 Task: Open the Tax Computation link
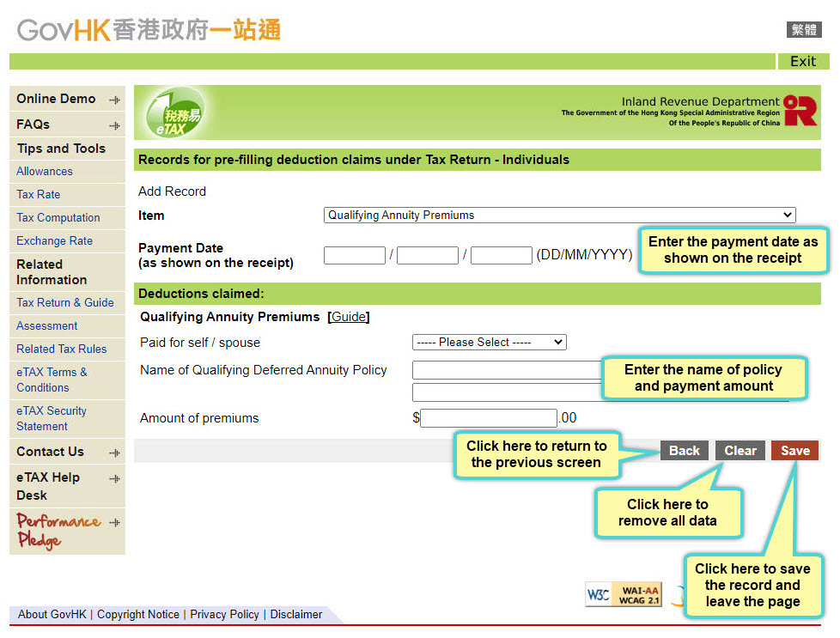(x=58, y=217)
